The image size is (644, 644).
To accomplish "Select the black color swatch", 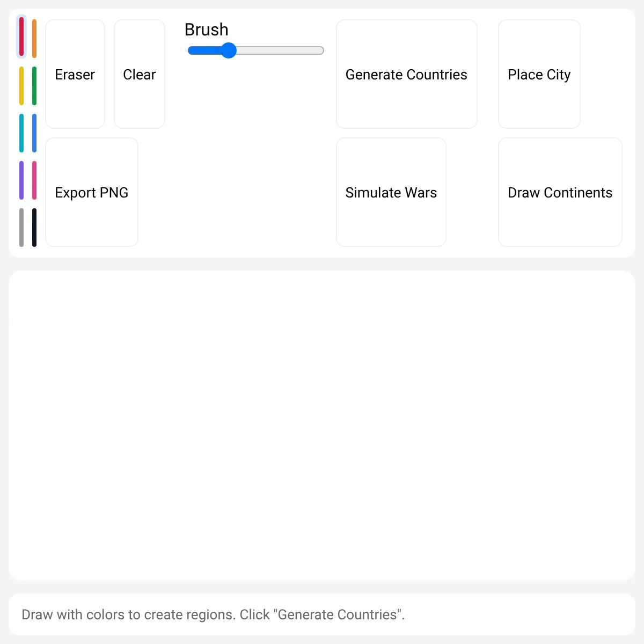I will click(x=34, y=228).
